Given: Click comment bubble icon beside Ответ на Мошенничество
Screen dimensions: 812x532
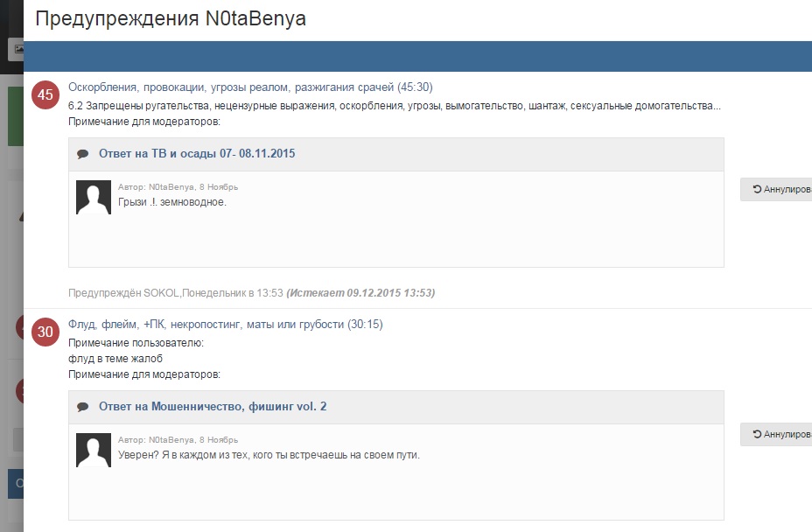Looking at the screenshot, I should coord(83,407).
